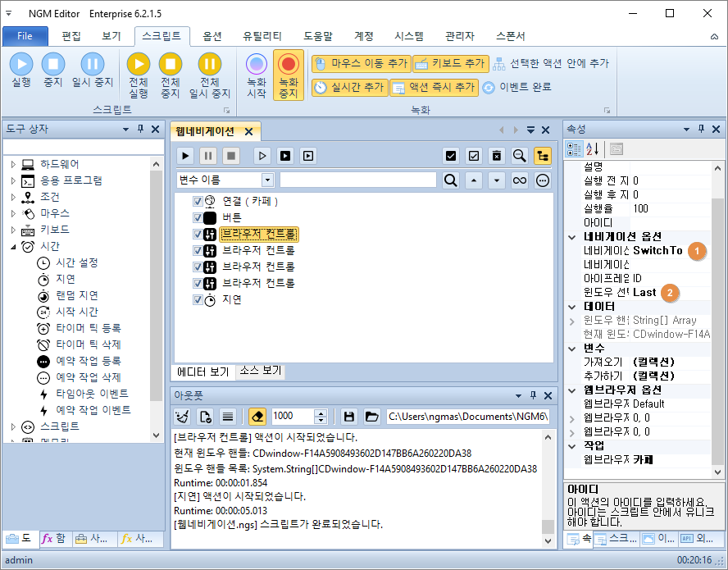Stop the script with 중지 button
The height and width of the screenshot is (570, 728).
(x=53, y=70)
